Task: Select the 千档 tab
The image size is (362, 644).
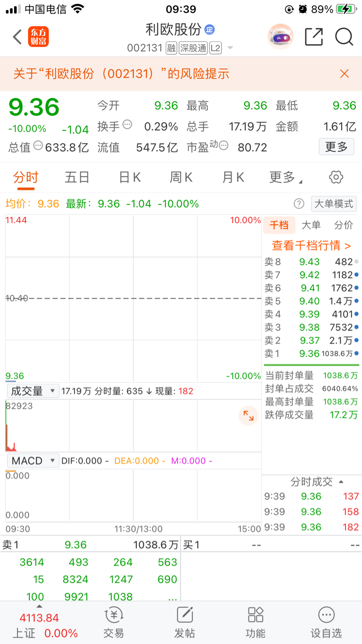Action: coord(279,225)
